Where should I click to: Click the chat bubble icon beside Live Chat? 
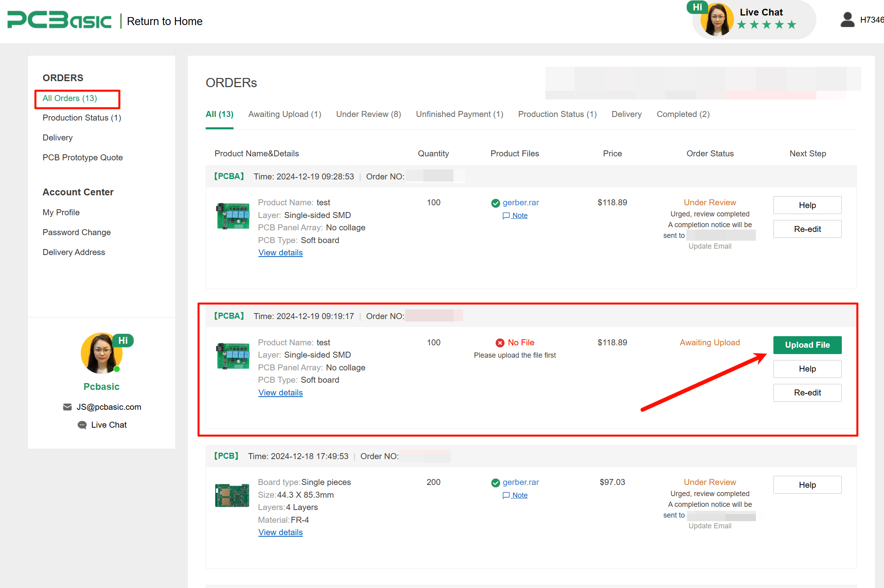pos(82,425)
